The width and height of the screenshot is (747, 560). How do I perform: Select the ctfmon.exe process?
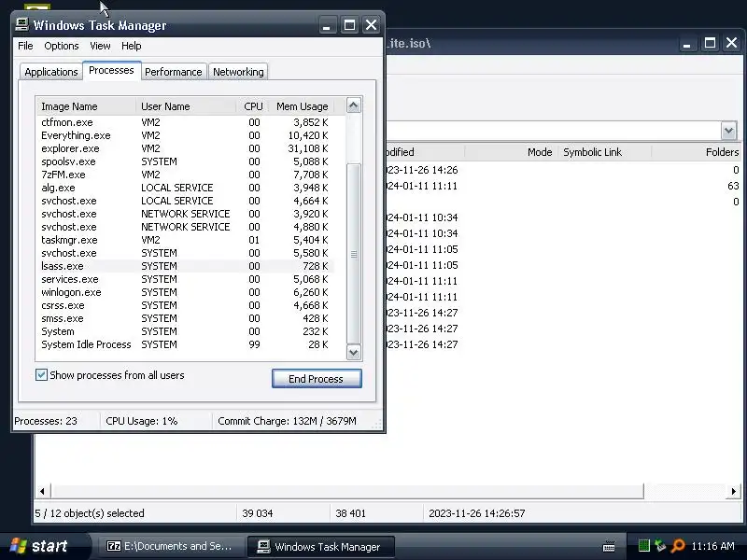point(185,122)
